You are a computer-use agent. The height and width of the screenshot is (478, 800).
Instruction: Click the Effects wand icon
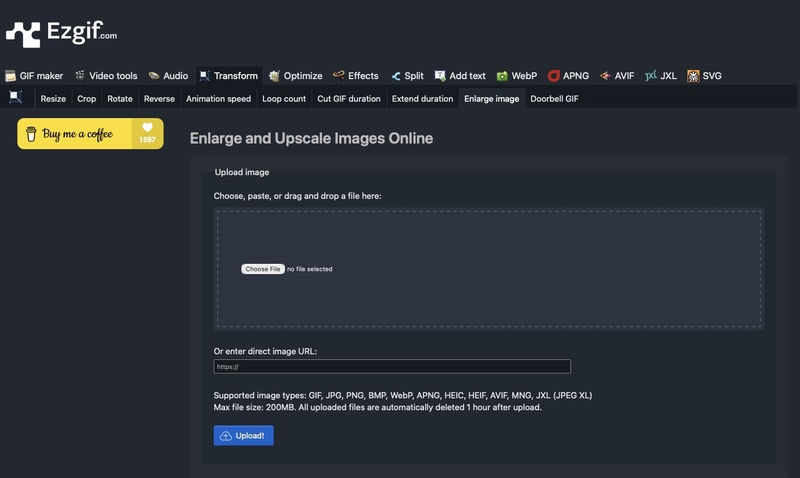click(338, 76)
